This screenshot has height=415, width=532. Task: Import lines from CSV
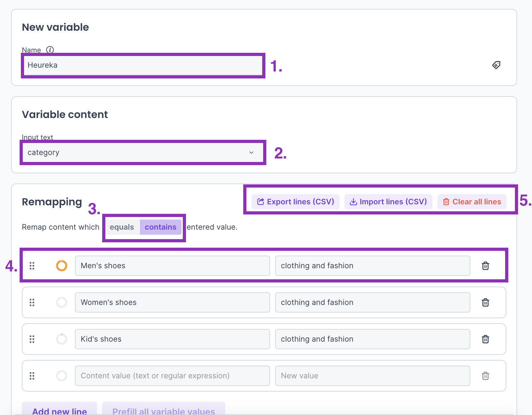click(x=388, y=202)
